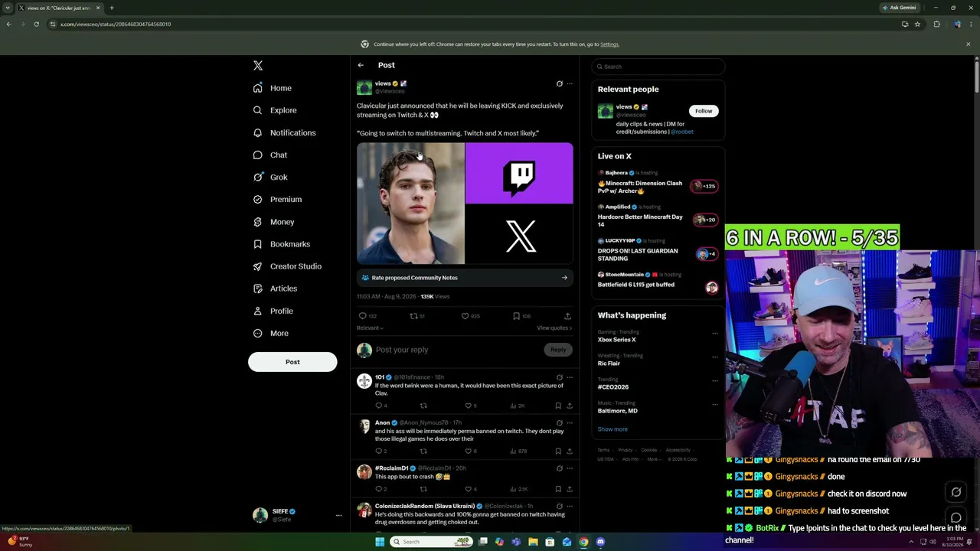Open more options on the 101 reply

(x=569, y=377)
